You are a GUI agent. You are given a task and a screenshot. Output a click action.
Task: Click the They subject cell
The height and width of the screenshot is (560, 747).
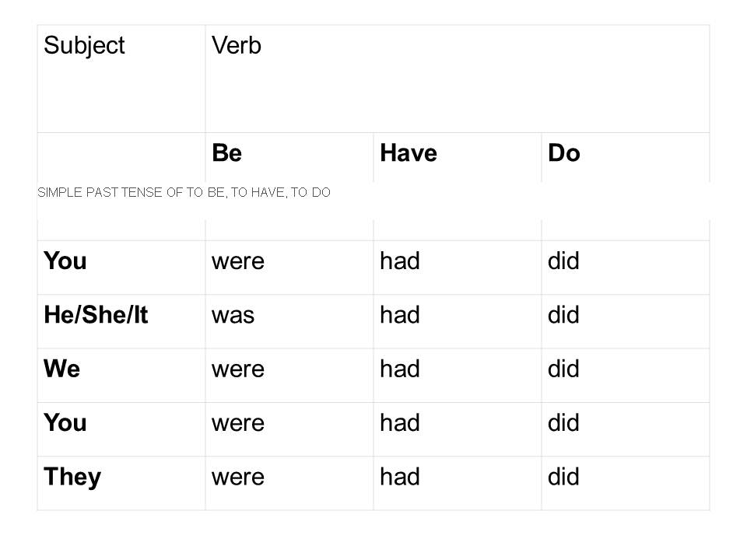72,477
